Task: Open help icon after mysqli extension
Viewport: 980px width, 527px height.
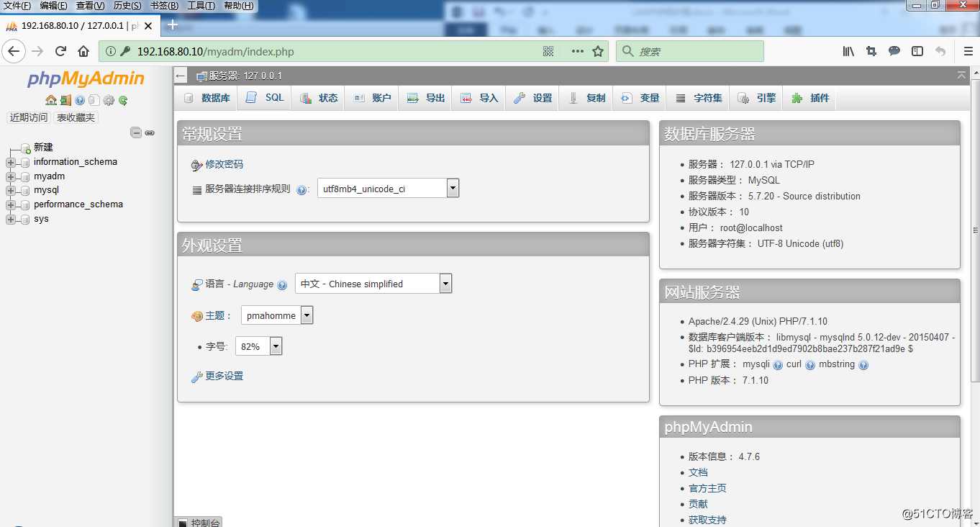Action: (778, 365)
